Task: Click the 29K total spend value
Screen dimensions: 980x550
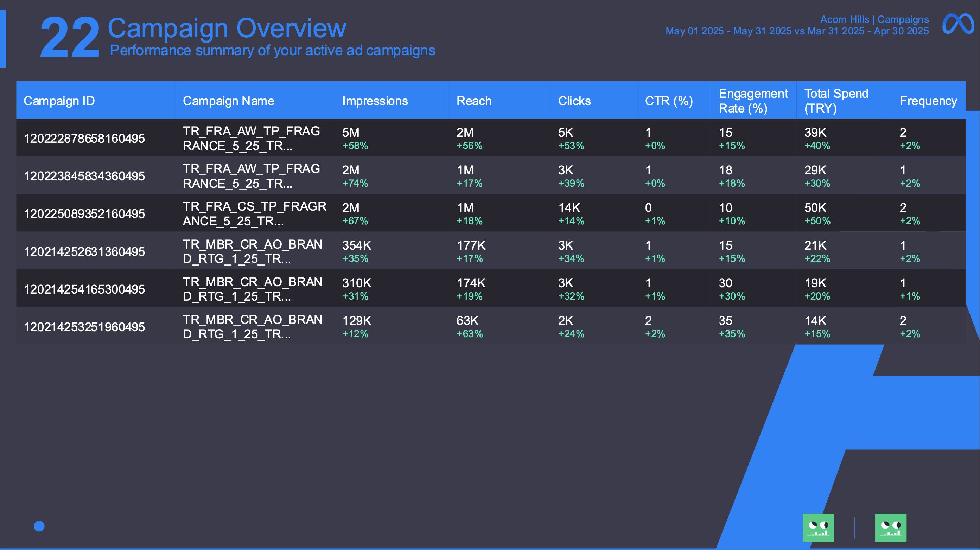Action: coord(815,170)
